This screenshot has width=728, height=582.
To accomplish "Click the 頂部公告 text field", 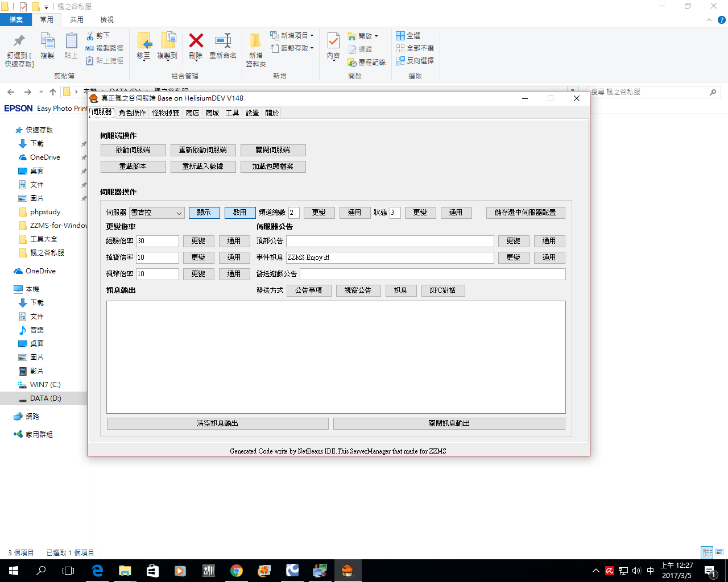I will (x=390, y=241).
